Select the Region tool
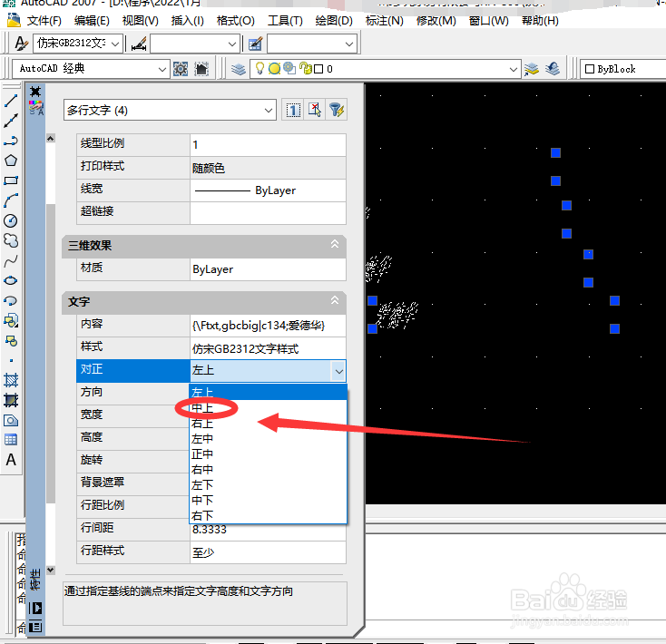This screenshot has width=666, height=644. 11,420
